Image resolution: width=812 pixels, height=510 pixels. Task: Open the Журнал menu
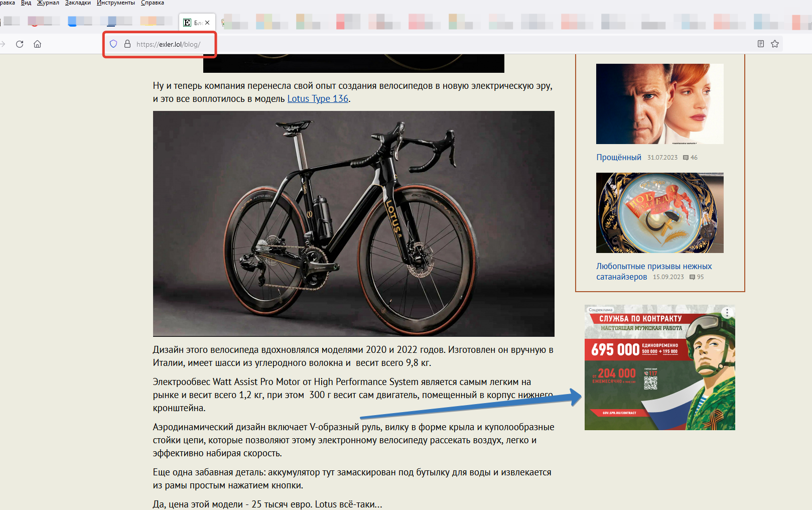coord(48,3)
